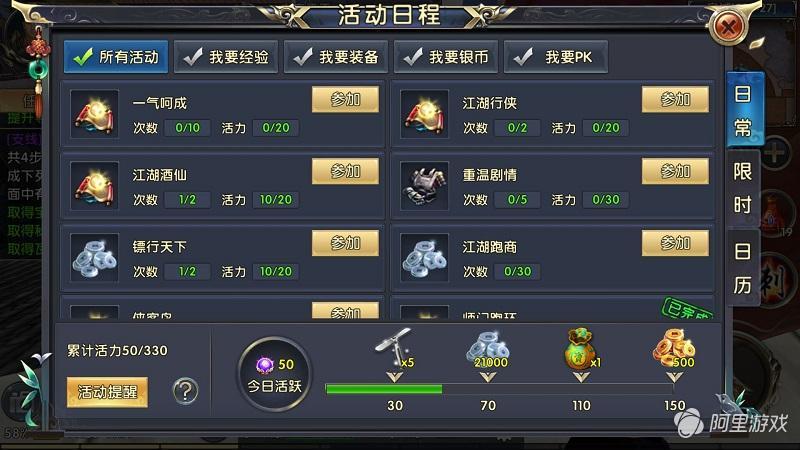Screen dimensions: 800x450
Task: Switch to the 限时 side tab
Action: tap(743, 188)
